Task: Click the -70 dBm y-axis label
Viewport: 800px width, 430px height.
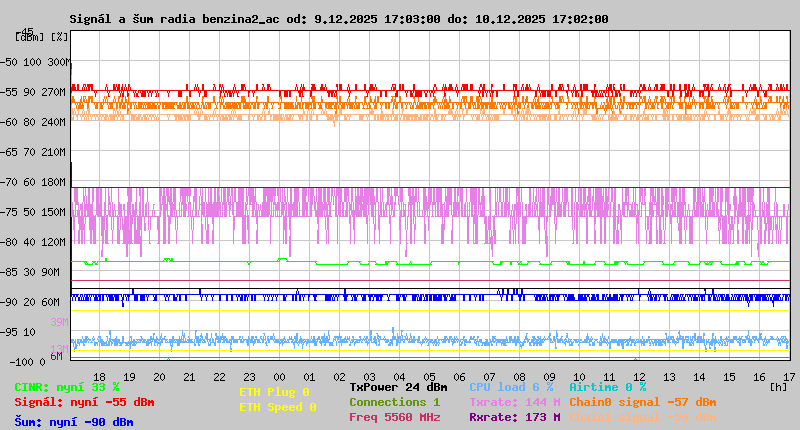Action: coord(14,182)
